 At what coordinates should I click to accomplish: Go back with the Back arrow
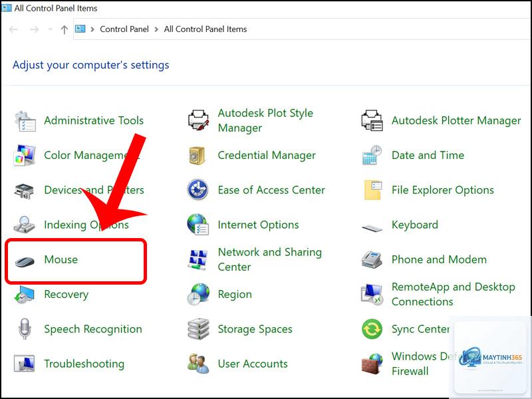pyautogui.click(x=13, y=29)
